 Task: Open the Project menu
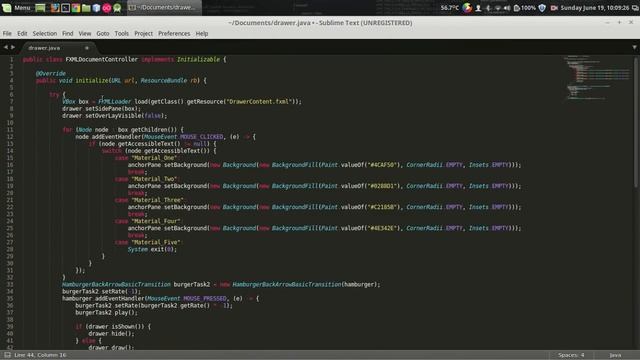[x=143, y=33]
